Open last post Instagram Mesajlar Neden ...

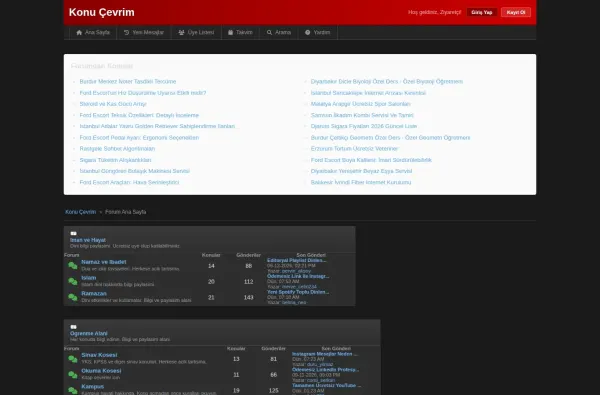[x=325, y=354]
